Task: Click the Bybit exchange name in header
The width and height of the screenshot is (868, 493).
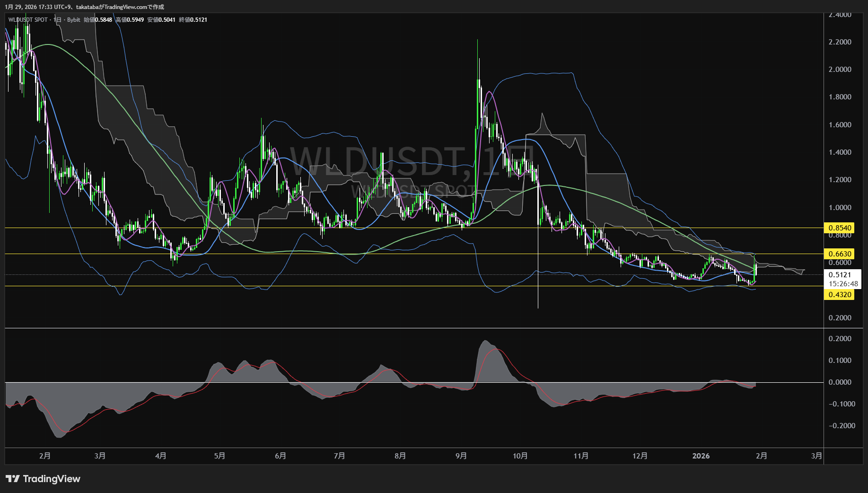Action: click(x=73, y=20)
